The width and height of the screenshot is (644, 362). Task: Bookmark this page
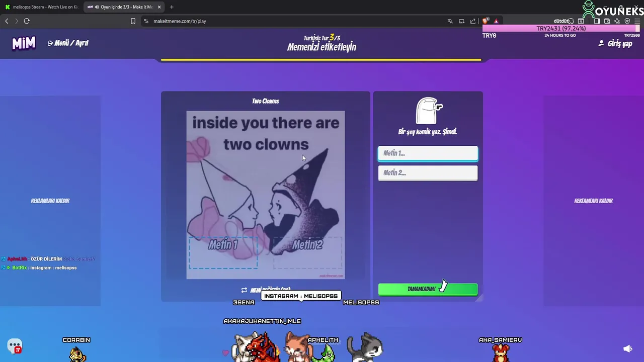[133, 21]
